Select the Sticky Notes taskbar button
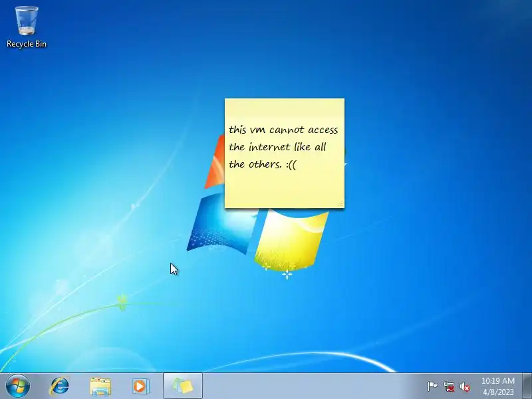 (x=182, y=386)
